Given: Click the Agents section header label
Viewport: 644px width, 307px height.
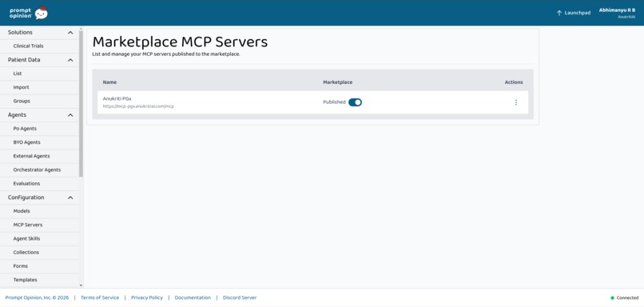Looking at the screenshot, I should pyautogui.click(x=17, y=115).
